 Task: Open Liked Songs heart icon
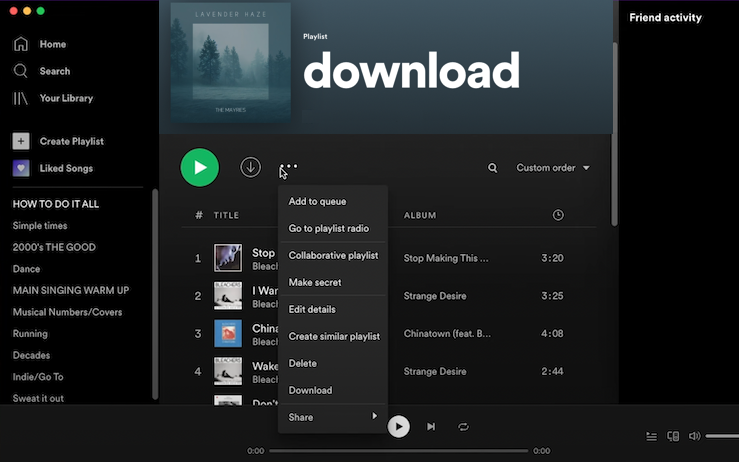point(21,168)
